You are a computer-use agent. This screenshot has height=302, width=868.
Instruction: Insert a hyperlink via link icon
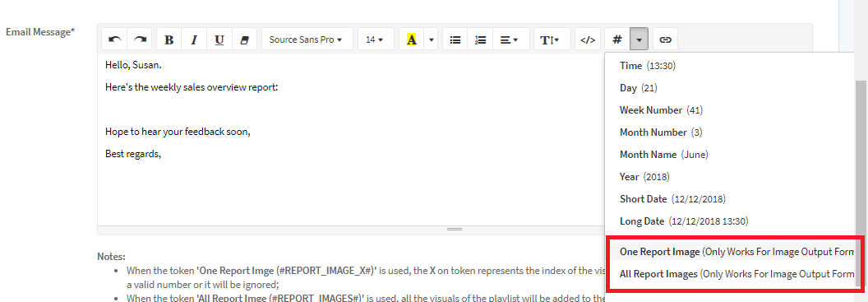tap(666, 39)
